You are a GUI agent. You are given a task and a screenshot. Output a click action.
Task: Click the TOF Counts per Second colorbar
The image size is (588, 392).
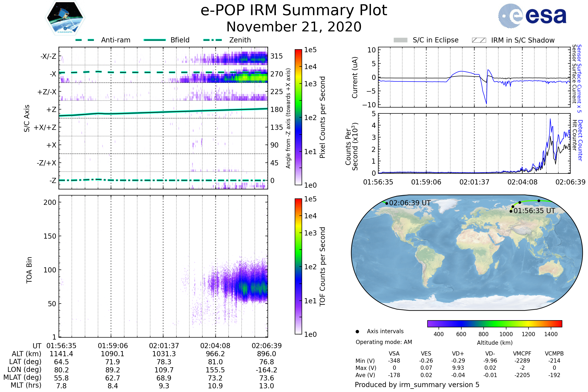298,266
